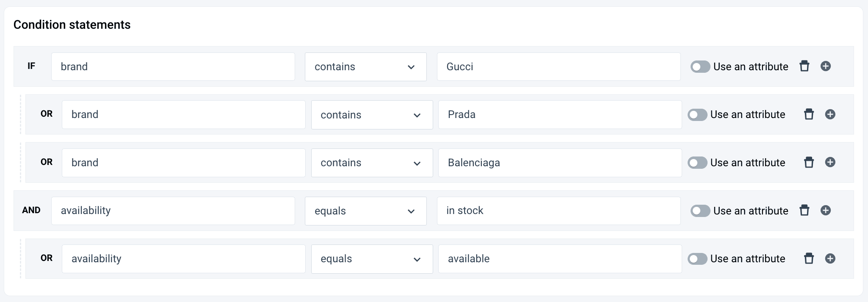Viewport: 868px width, 302px height.
Task: Click plus icon on 'in stock' row
Action: (825, 211)
